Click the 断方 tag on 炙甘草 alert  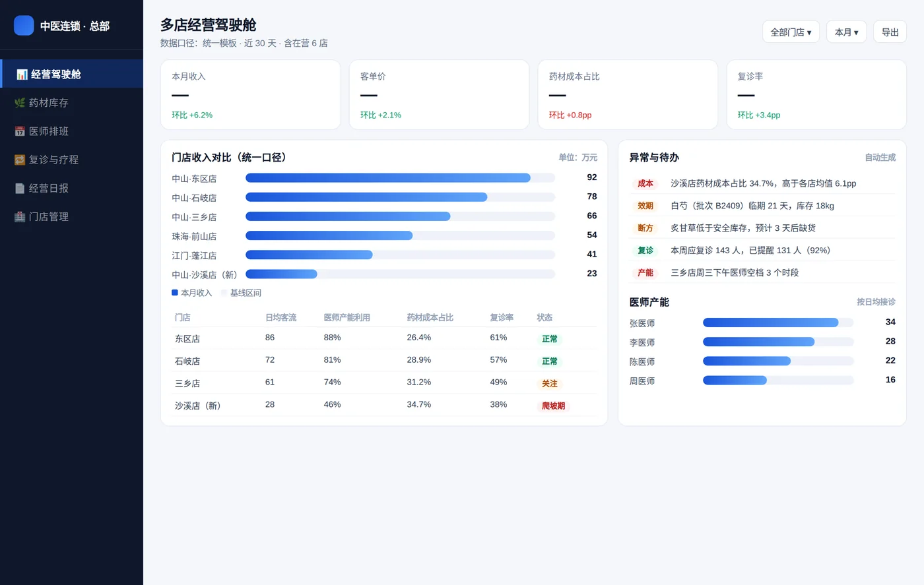[645, 228]
